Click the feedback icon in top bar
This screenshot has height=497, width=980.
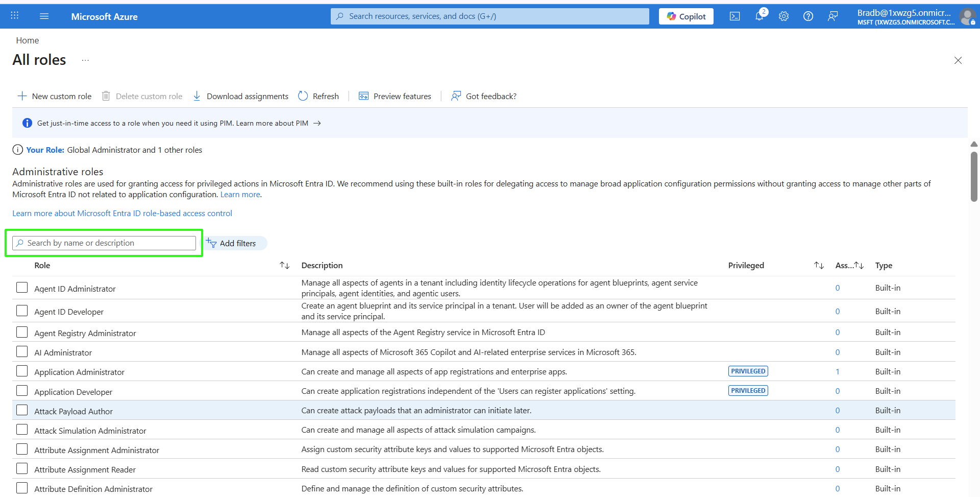click(x=832, y=16)
